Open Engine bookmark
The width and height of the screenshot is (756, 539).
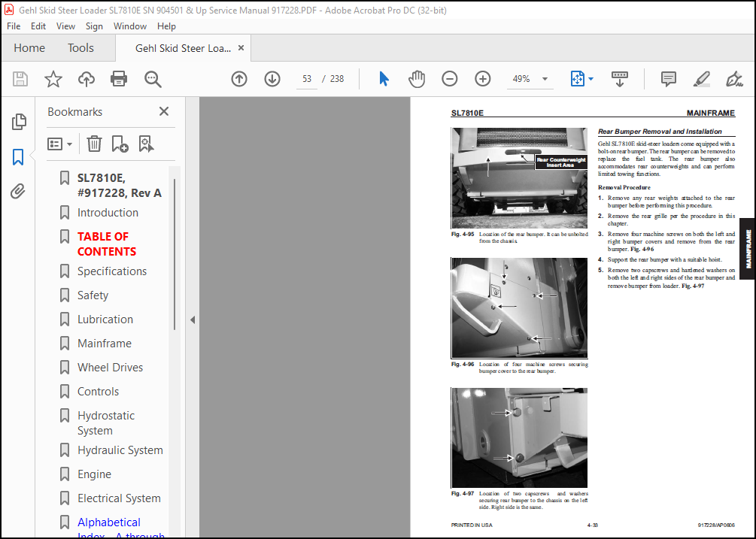click(x=94, y=474)
